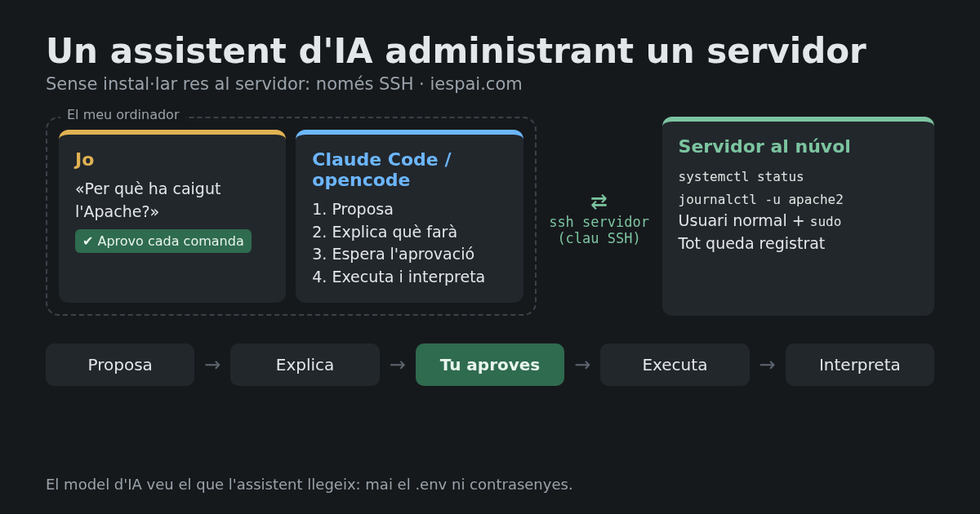Click the '1. Proposa' list item
980x514 pixels.
(353, 209)
